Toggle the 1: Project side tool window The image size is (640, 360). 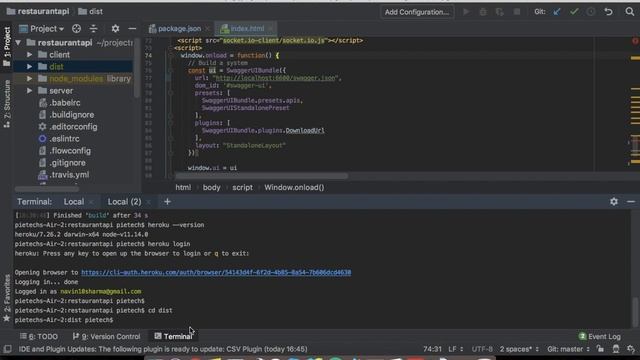click(7, 47)
